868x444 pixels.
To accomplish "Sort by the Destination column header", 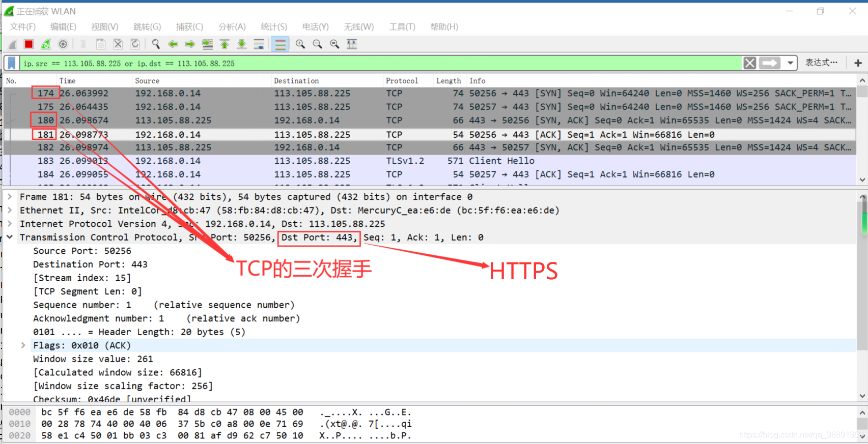I will 326,81.
